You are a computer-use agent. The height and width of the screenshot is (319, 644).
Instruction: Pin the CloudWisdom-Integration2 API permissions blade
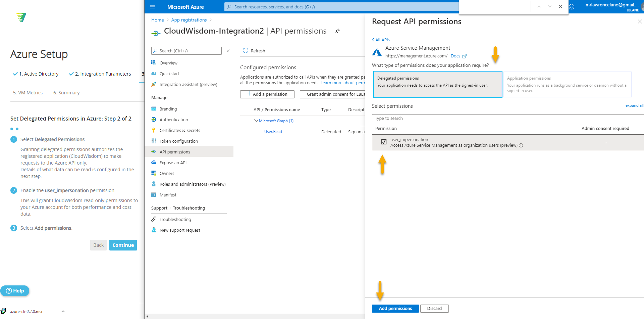tap(337, 31)
